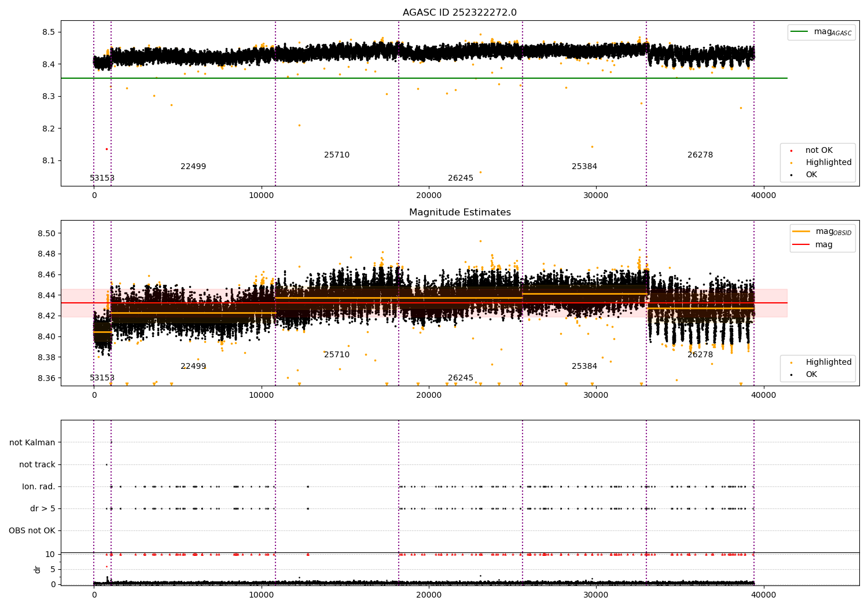Click 'Highlighted' legend entry in top plot
Screen dimensions: 868x608
pos(829,163)
